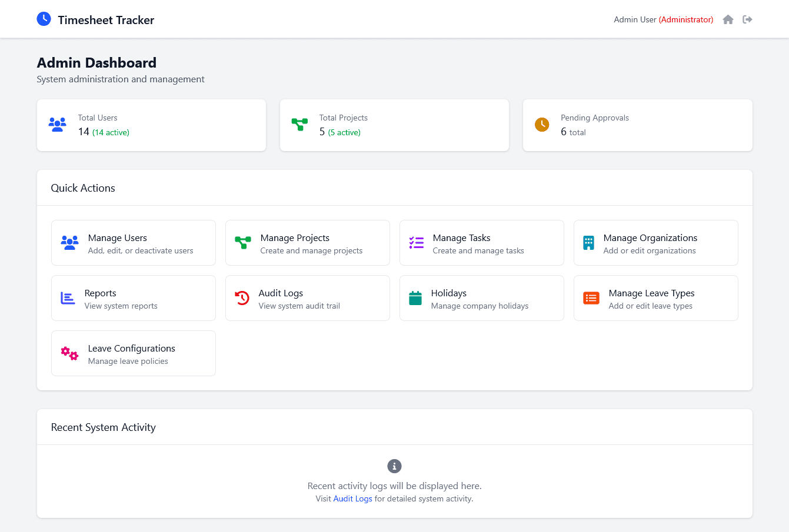Click the Pending Approvals clock icon
The height and width of the screenshot is (532, 789).
(x=542, y=124)
